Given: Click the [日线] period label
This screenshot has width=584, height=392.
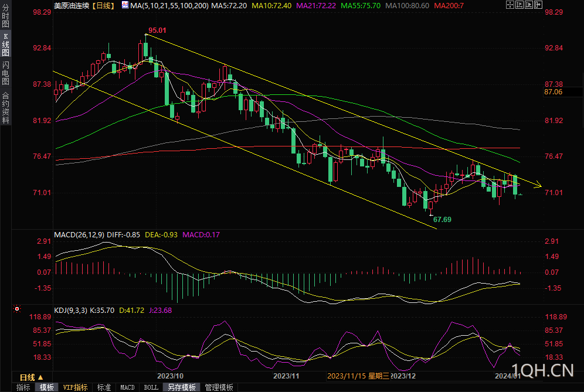Looking at the screenshot, I should [104, 6].
